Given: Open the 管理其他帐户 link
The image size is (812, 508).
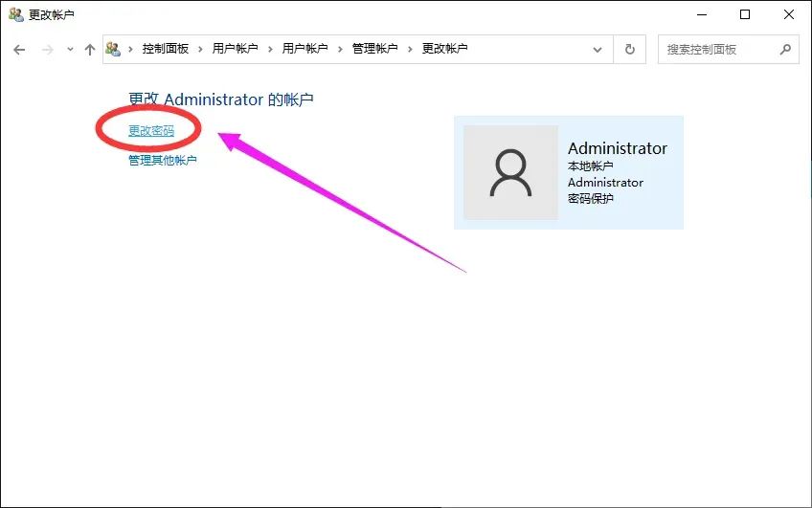Looking at the screenshot, I should coord(163,160).
